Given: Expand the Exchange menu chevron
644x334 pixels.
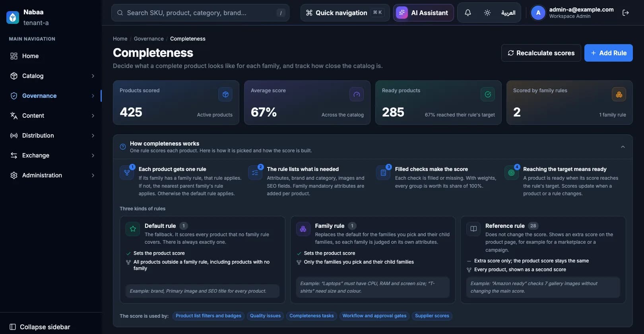Looking at the screenshot, I should tap(93, 155).
